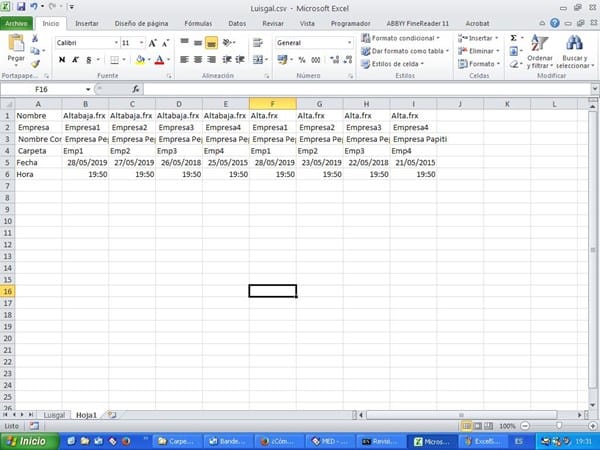This screenshot has height=450, width=600.
Task: Click the Pegar paste icon
Action: coord(16,43)
